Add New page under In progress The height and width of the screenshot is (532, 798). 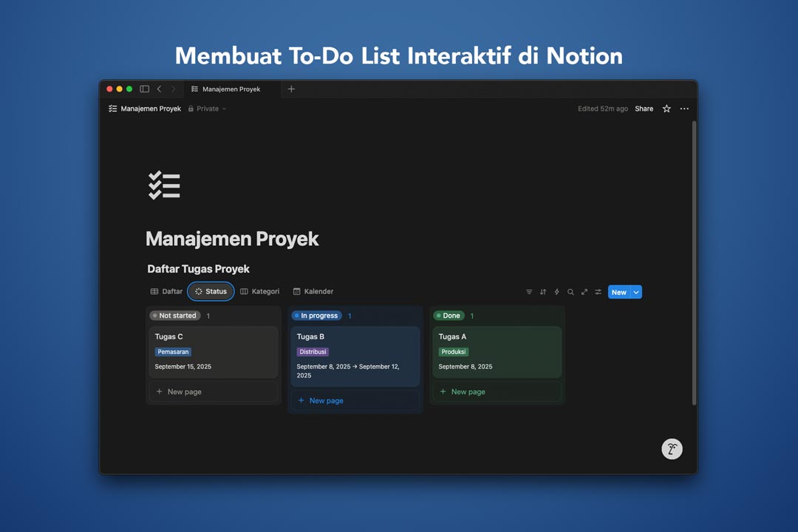tap(355, 400)
